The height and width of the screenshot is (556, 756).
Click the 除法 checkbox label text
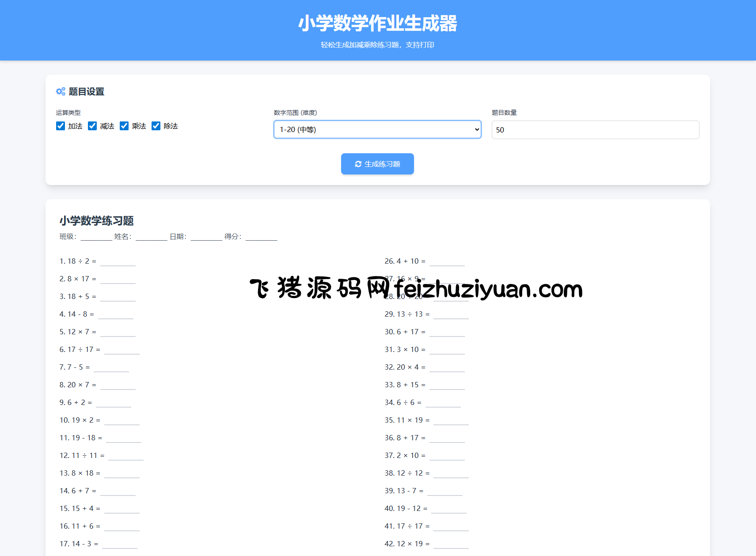pos(171,126)
